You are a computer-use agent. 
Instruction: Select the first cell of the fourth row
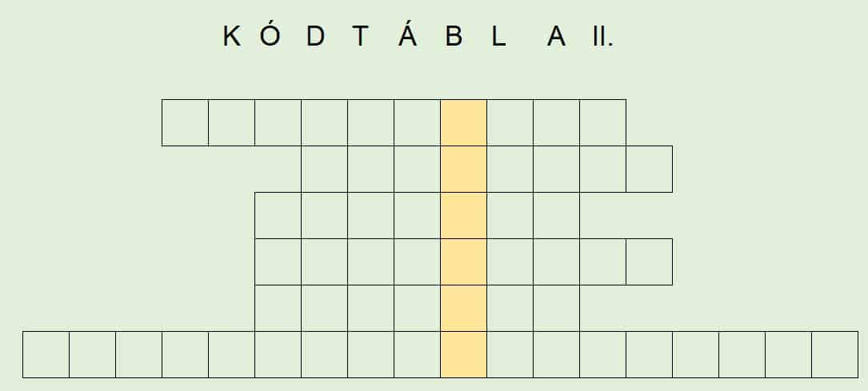[278, 262]
